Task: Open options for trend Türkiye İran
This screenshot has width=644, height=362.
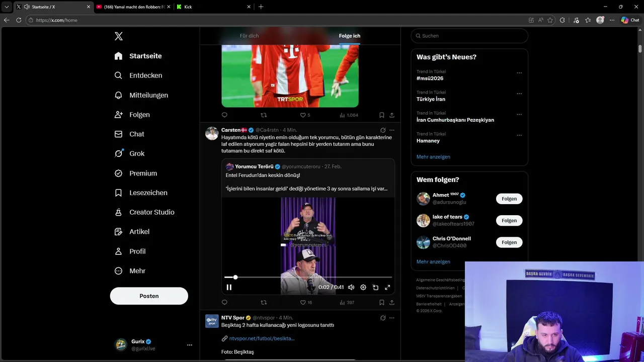Action: tap(519, 94)
